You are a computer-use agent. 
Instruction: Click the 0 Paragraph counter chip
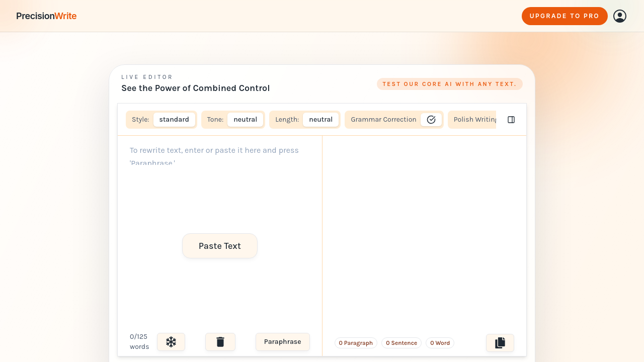point(356,343)
